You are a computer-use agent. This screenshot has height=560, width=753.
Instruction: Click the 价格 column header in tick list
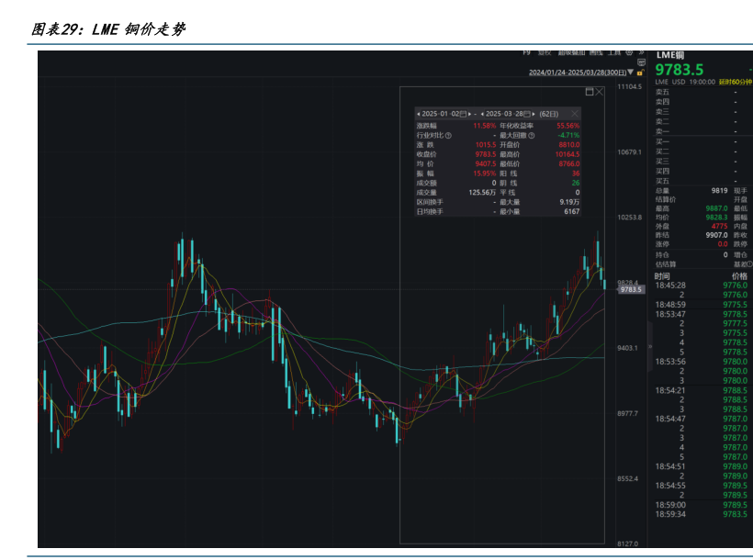(739, 276)
